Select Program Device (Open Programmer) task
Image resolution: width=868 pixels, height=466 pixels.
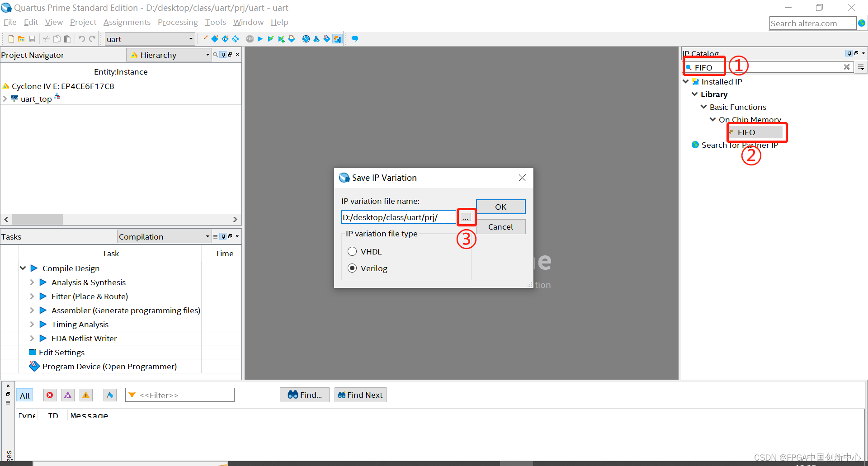click(109, 366)
